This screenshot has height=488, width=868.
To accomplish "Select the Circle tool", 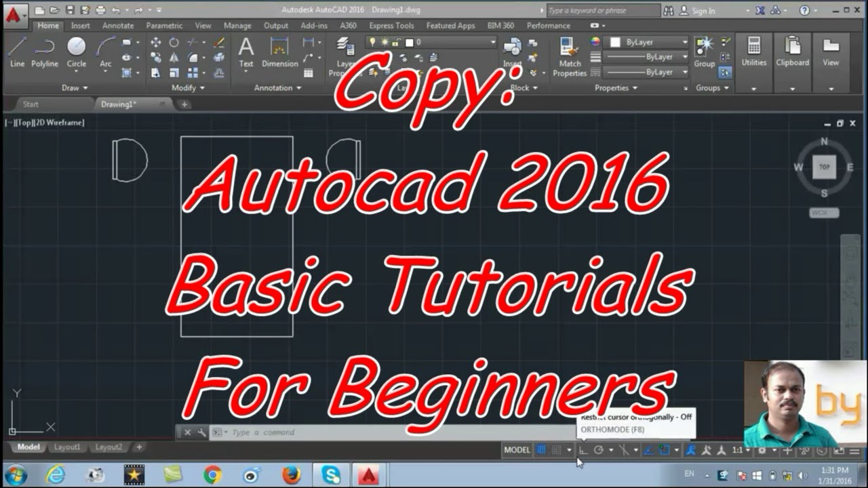I will tap(76, 52).
